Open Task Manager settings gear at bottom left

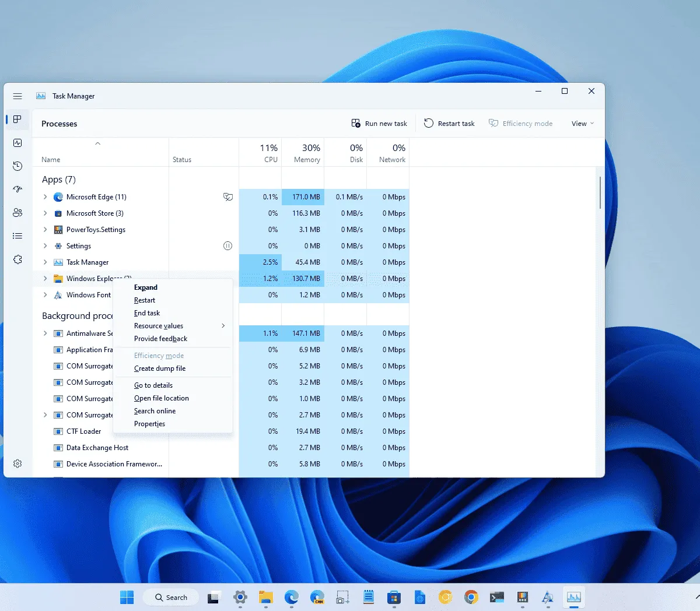pos(17,463)
